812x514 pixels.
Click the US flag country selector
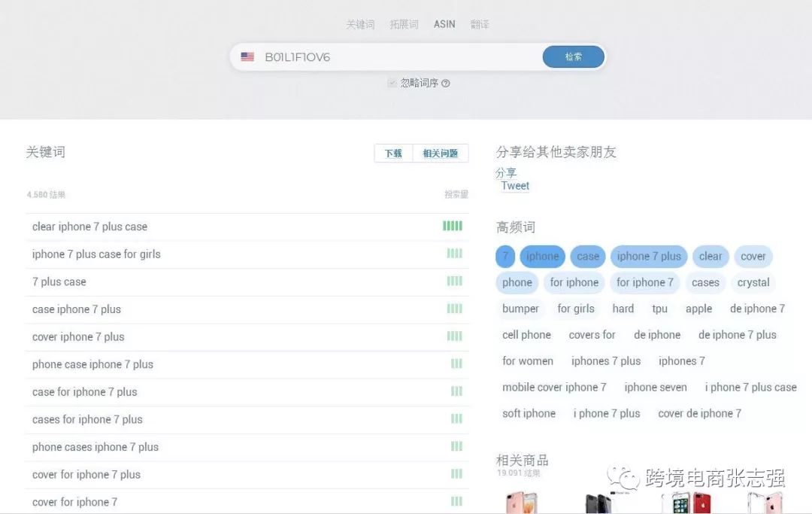[x=247, y=57]
